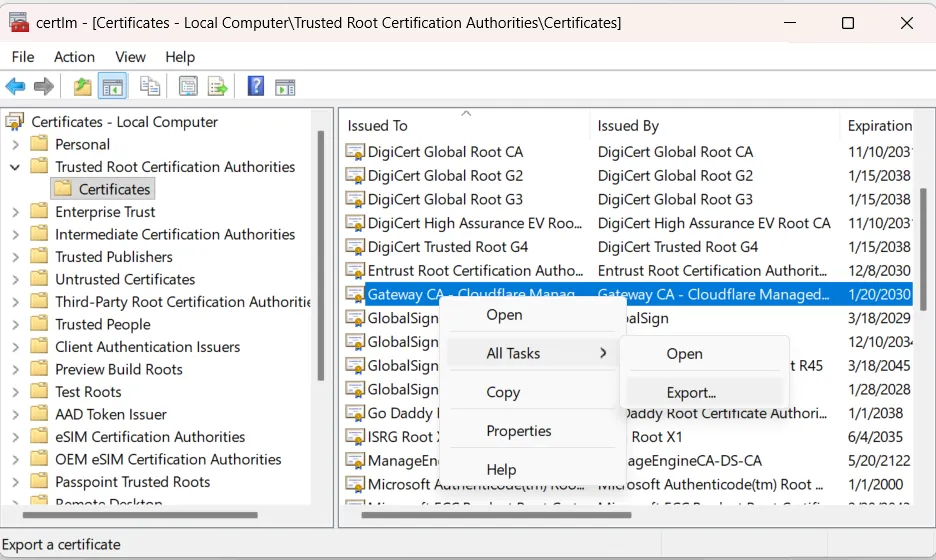Click the Refresh toolbar icon
The width and height of the screenshot is (936, 560).
coord(188,87)
